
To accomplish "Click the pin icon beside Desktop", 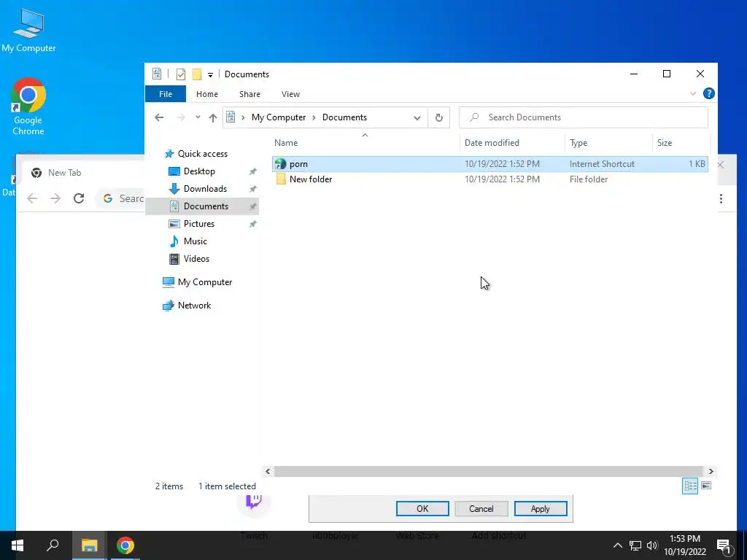I will click(x=252, y=171).
